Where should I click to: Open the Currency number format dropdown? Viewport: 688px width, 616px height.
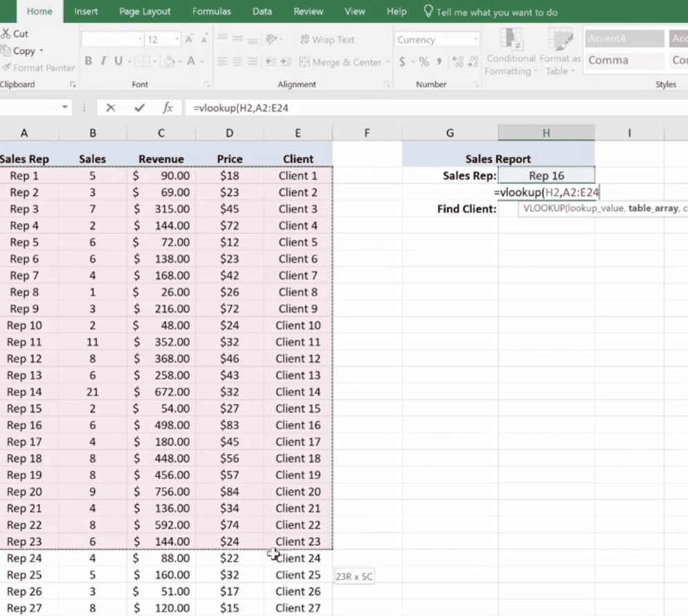(x=475, y=39)
